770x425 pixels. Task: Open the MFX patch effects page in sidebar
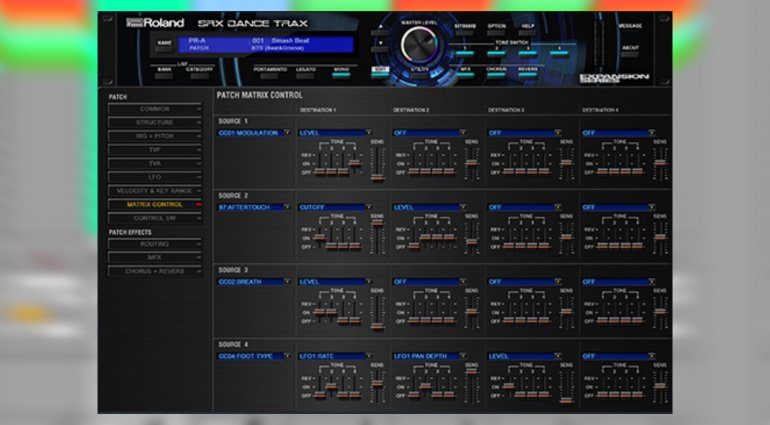[x=155, y=257]
